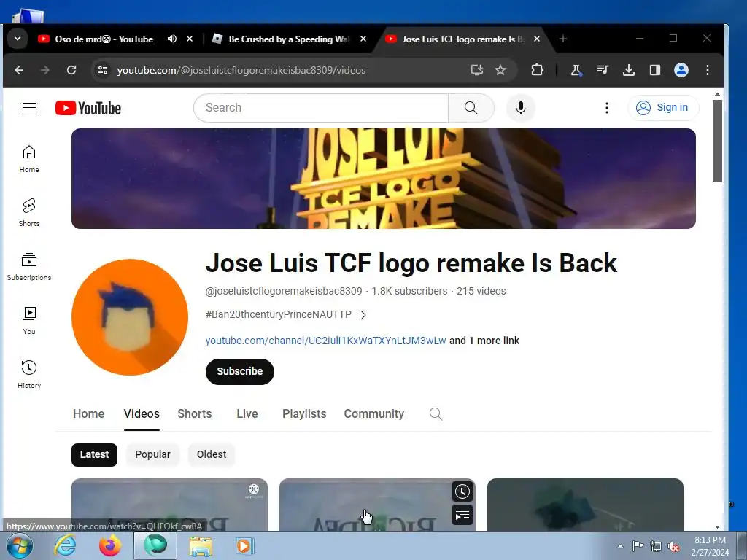Viewport: 747px width, 560px height.
Task: Click the Subscribe button
Action: click(x=239, y=371)
